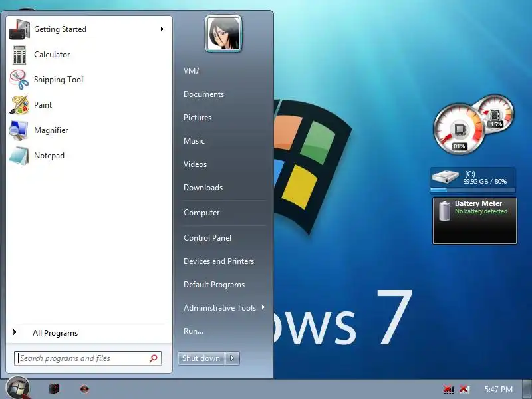Open Devices and Printers

pyautogui.click(x=219, y=261)
